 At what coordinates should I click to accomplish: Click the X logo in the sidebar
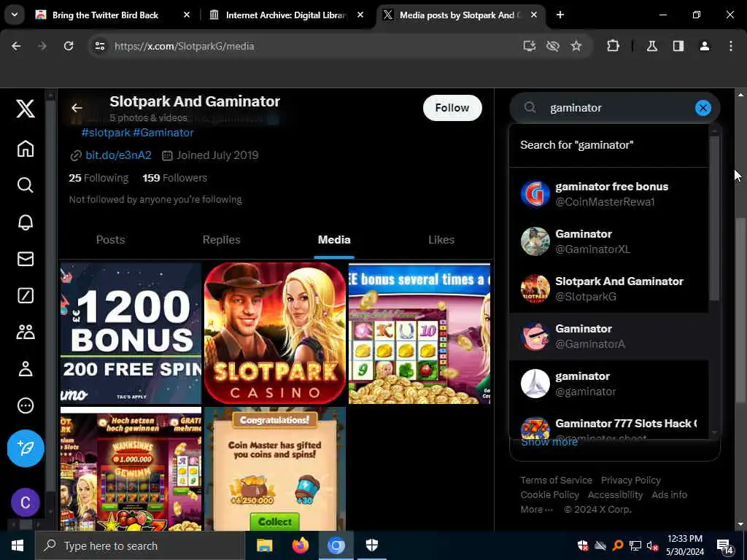[26, 109]
